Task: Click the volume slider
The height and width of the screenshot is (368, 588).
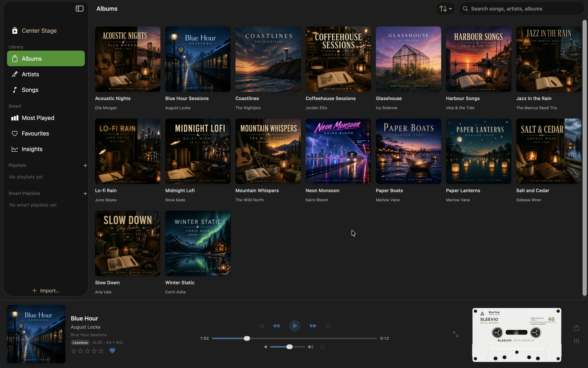Action: click(x=287, y=347)
